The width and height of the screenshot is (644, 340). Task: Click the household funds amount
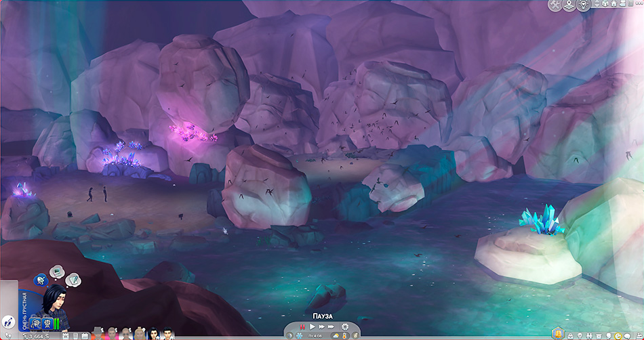(x=36, y=337)
